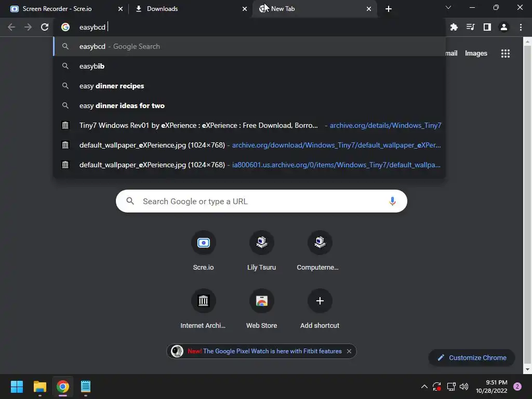The width and height of the screenshot is (532, 399).
Task: Open the Lily Tsuru shortcut tile
Action: tap(262, 251)
